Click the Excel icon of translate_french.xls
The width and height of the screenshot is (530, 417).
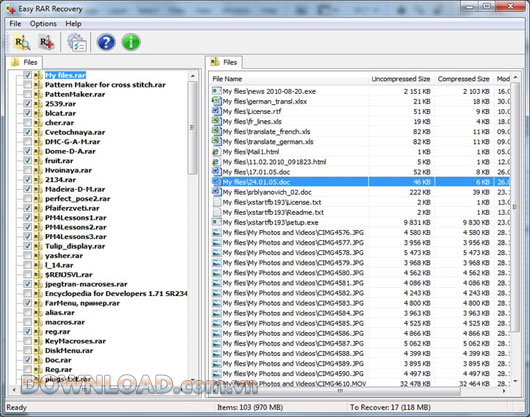(x=216, y=131)
